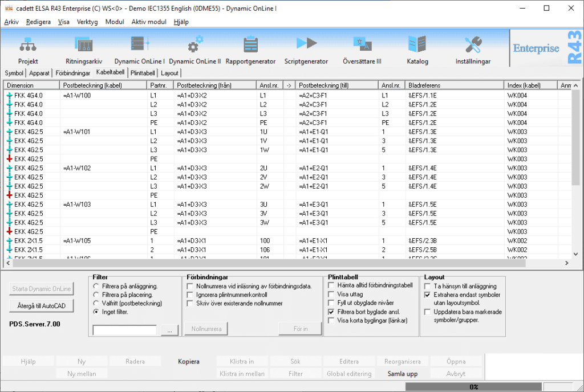Image resolution: width=584 pixels, height=392 pixels.
Task: Select the Dynamic OnLine I icon
Action: [139, 46]
